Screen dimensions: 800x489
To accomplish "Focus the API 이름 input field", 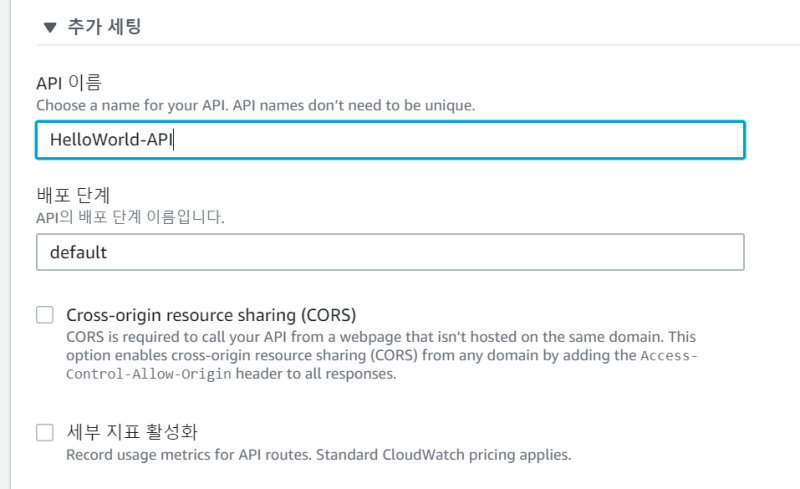I will point(390,140).
